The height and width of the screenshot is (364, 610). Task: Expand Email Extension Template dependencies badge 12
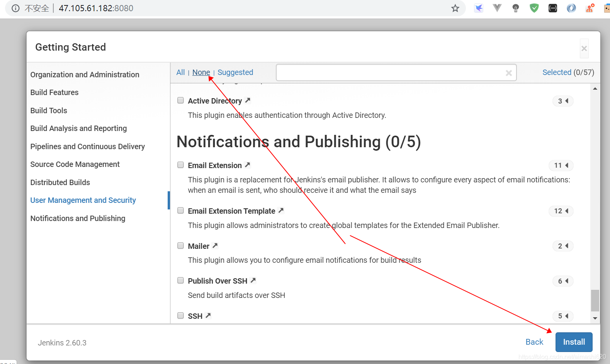coord(561,211)
